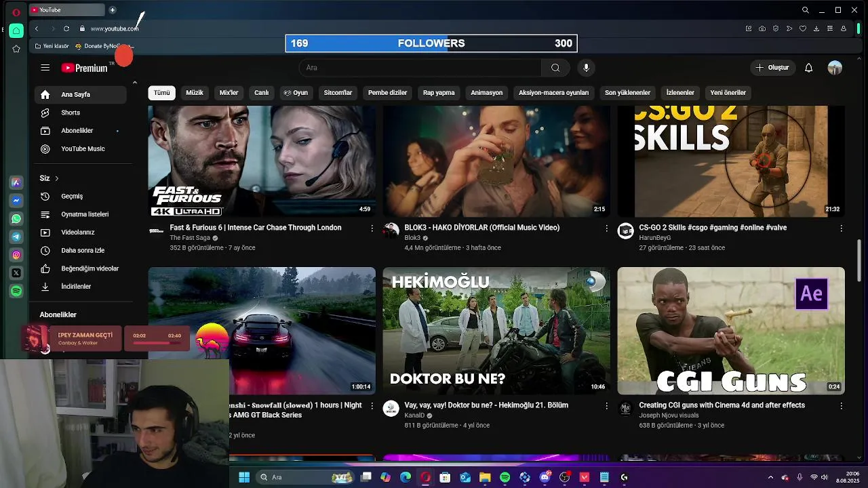Open the account avatar menu
The image size is (868, 488).
835,68
